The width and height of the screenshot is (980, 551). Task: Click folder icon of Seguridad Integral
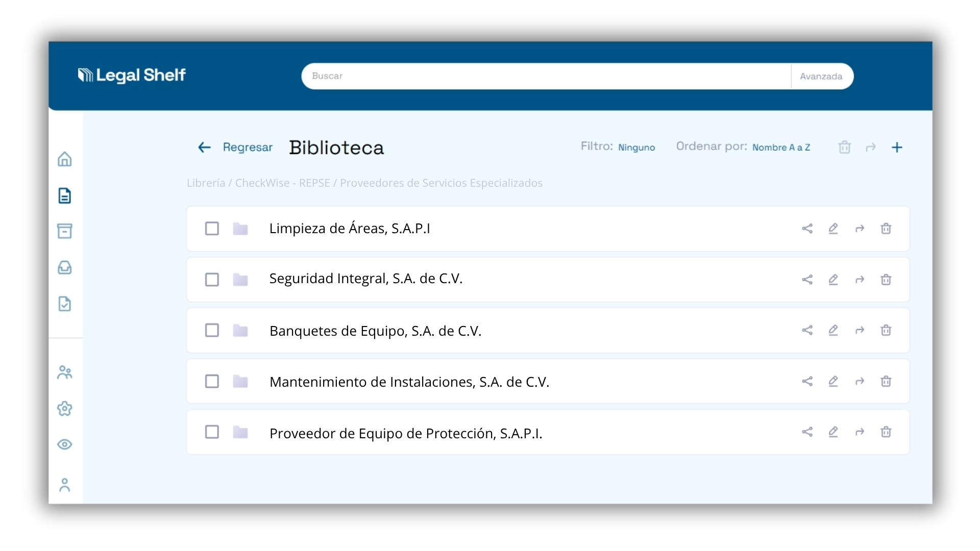tap(240, 280)
